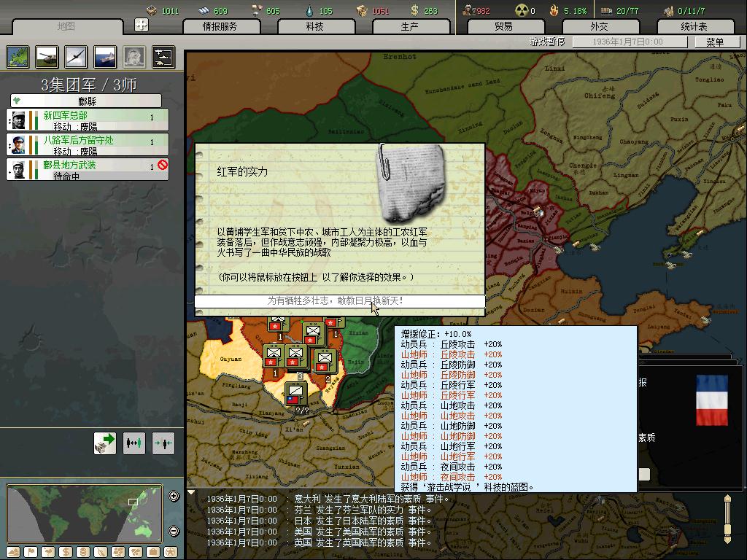Viewport: 747px width, 560px height.
Task: Click the log entry about 英国陆军的素质
Action: [x=320, y=542]
